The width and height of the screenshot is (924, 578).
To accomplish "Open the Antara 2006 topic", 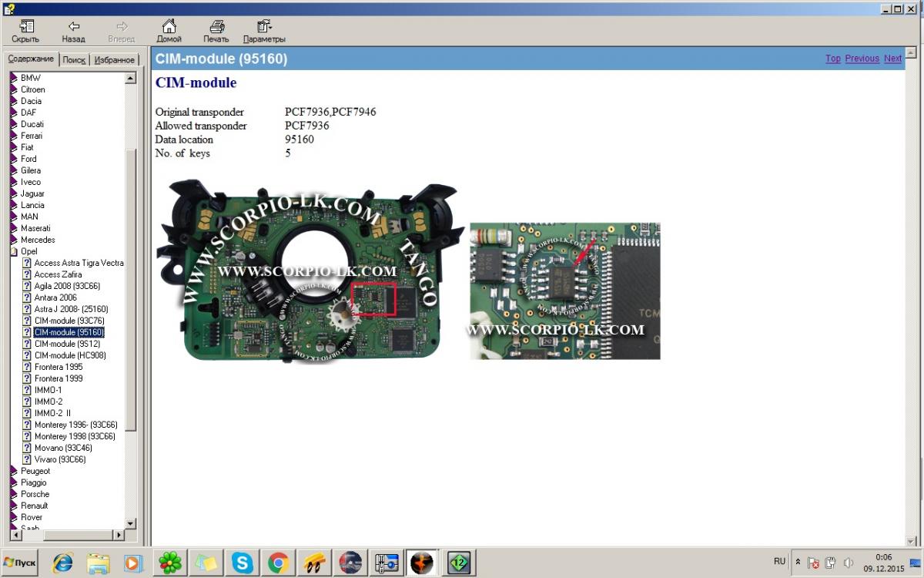I will tap(55, 297).
